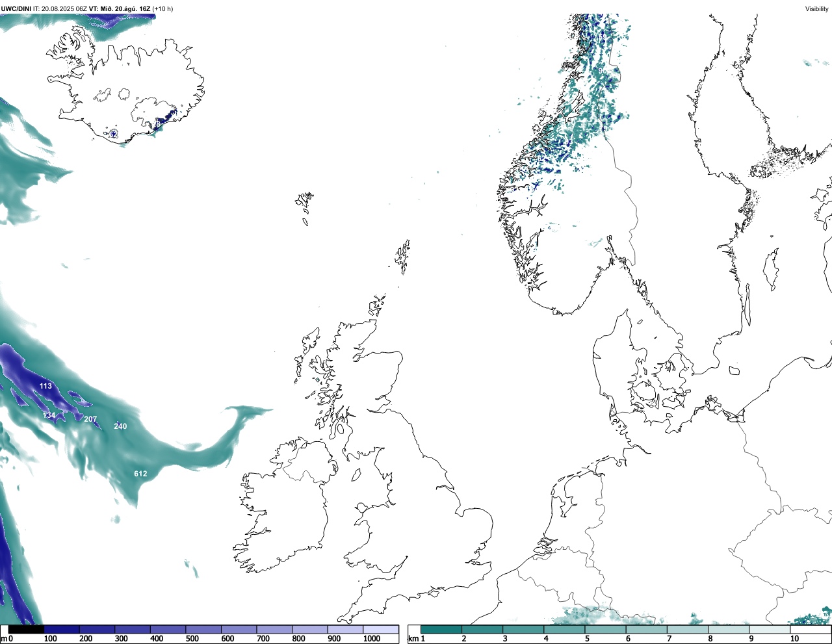Click the '3' tick label on the km legend
832x644 pixels.
[x=505, y=639]
